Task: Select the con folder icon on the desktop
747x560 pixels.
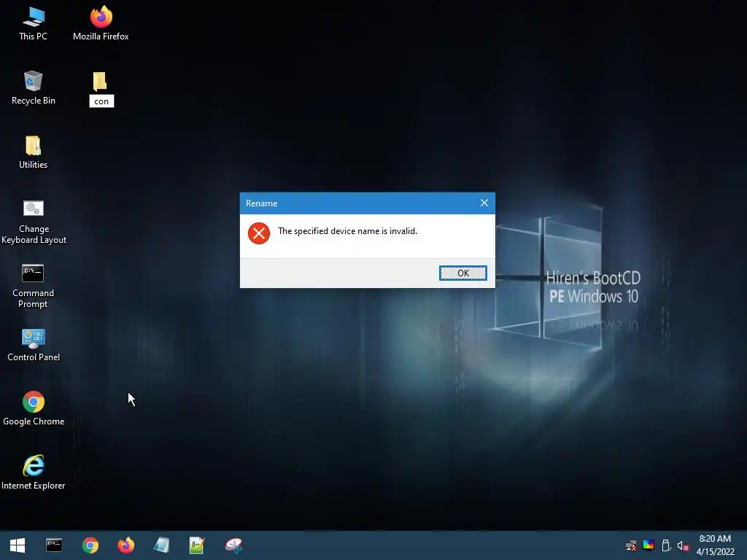Action: [99, 82]
